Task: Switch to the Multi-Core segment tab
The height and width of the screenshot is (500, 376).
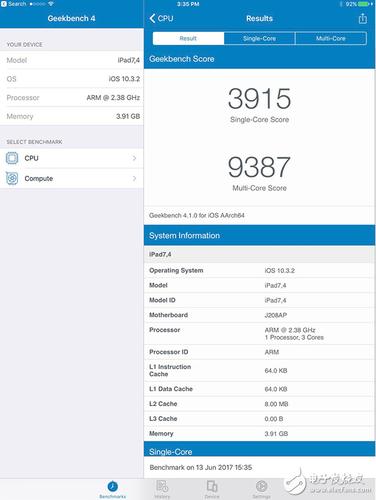Action: coord(331,38)
